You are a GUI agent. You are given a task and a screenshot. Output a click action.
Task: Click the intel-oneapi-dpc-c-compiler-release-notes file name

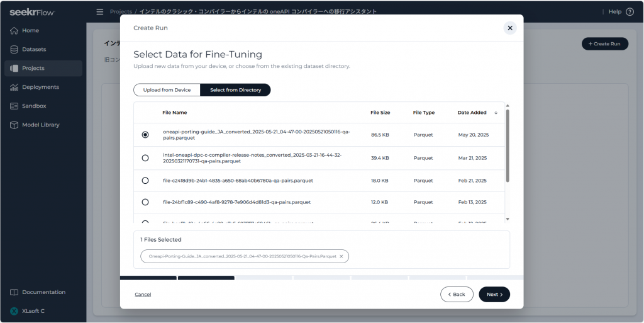pos(252,158)
